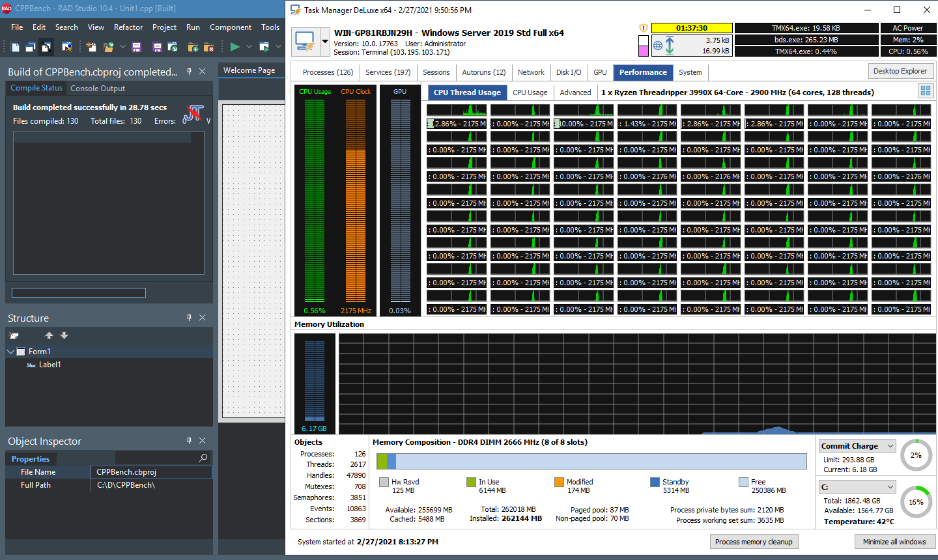Click the Open folder icon in RAD Studio toolbar
Screen dimensions: 938x560
pos(108,47)
